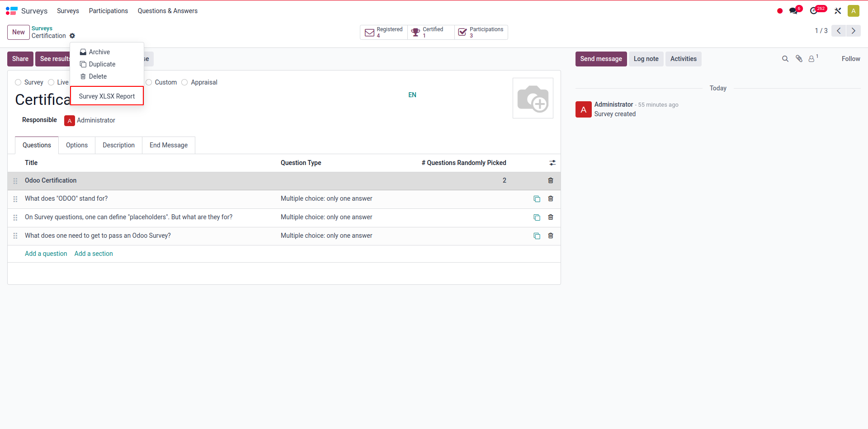Image resolution: width=868 pixels, height=429 pixels.
Task: Open the Odoo apps home icon
Action: tap(11, 11)
